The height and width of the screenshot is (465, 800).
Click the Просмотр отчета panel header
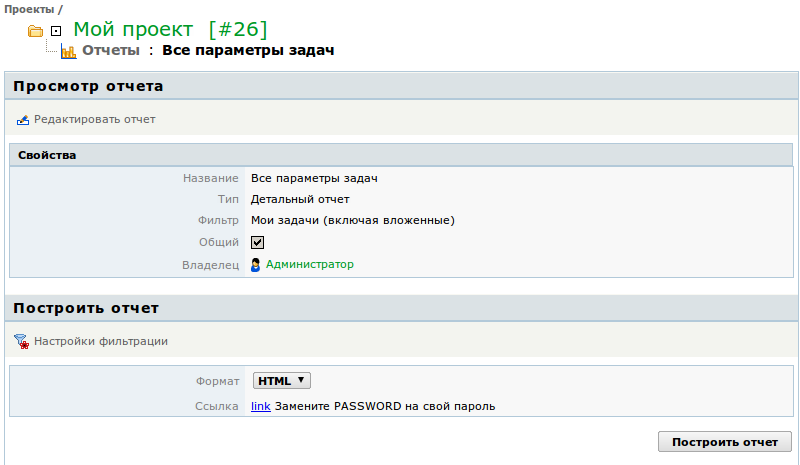(x=88, y=86)
